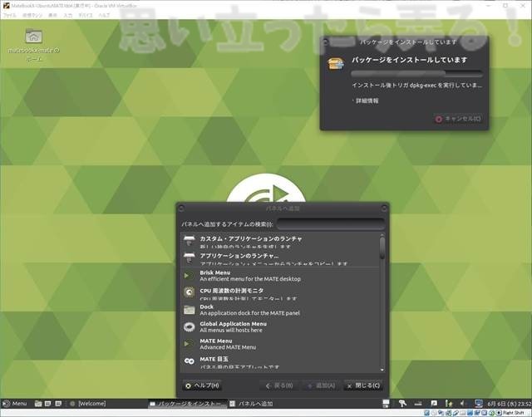This screenshot has width=532, height=417.
Task: Click the VirtualBox USB status icon
Action: (x=456, y=413)
